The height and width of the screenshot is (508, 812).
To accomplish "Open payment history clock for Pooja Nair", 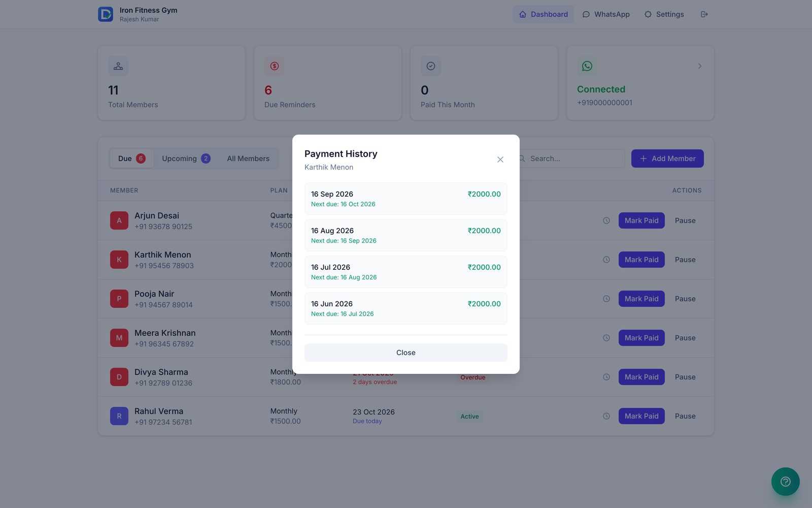I will click(606, 299).
